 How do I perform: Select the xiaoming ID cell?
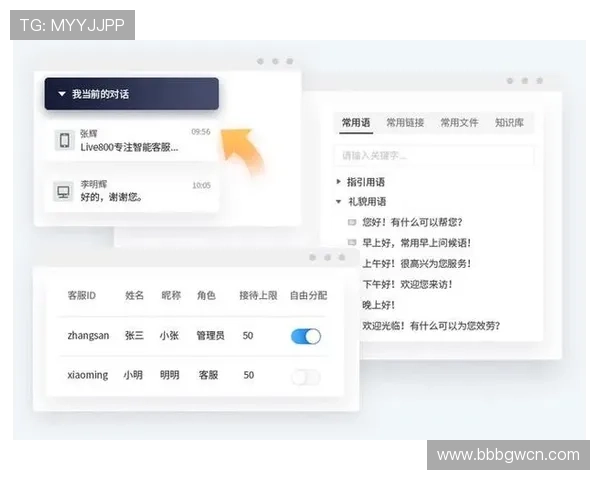point(88,375)
